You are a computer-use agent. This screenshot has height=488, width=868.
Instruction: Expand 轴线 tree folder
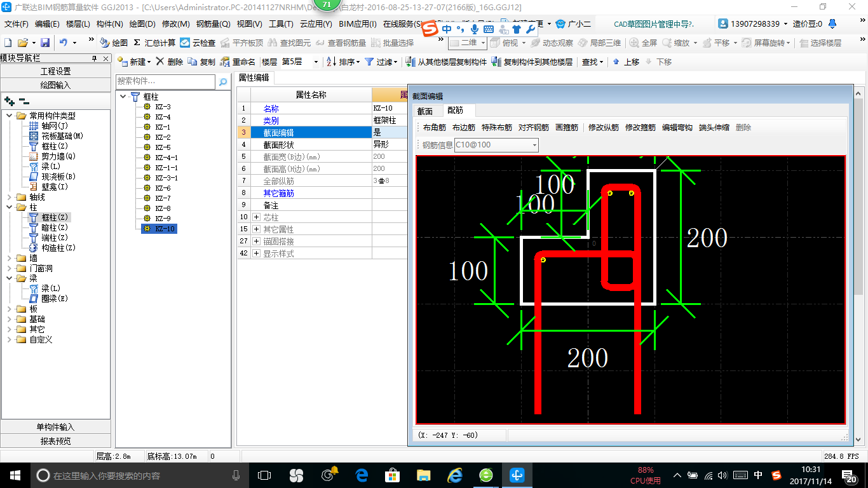coord(10,197)
